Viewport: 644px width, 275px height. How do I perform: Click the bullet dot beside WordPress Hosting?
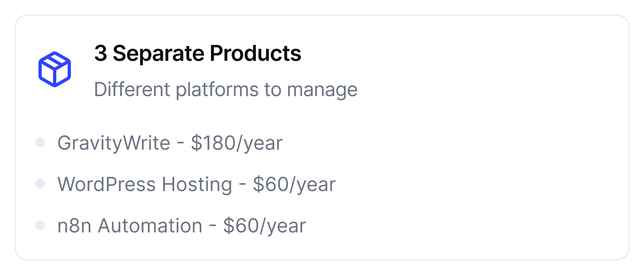[x=40, y=184]
